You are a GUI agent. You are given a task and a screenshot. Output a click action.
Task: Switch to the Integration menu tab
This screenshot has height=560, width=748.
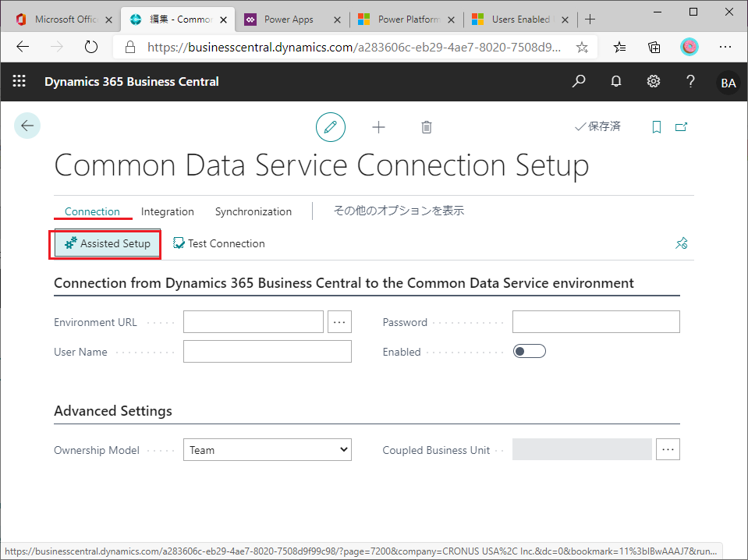pyautogui.click(x=168, y=211)
